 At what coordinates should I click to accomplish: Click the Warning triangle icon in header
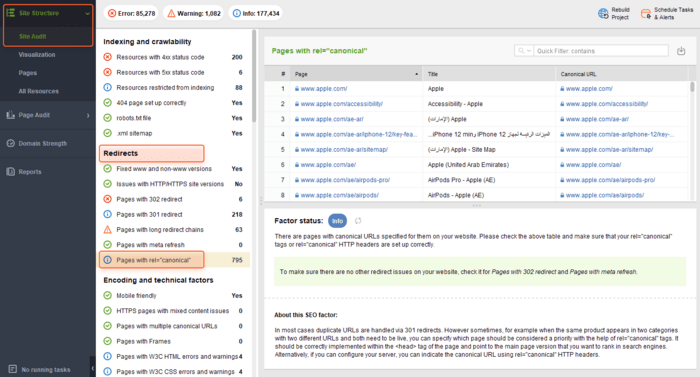click(171, 13)
